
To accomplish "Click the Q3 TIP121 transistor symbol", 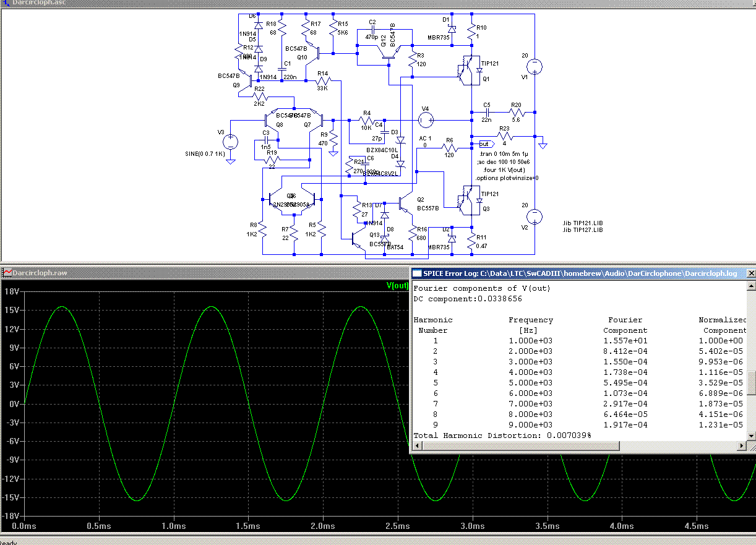I will click(x=468, y=201).
